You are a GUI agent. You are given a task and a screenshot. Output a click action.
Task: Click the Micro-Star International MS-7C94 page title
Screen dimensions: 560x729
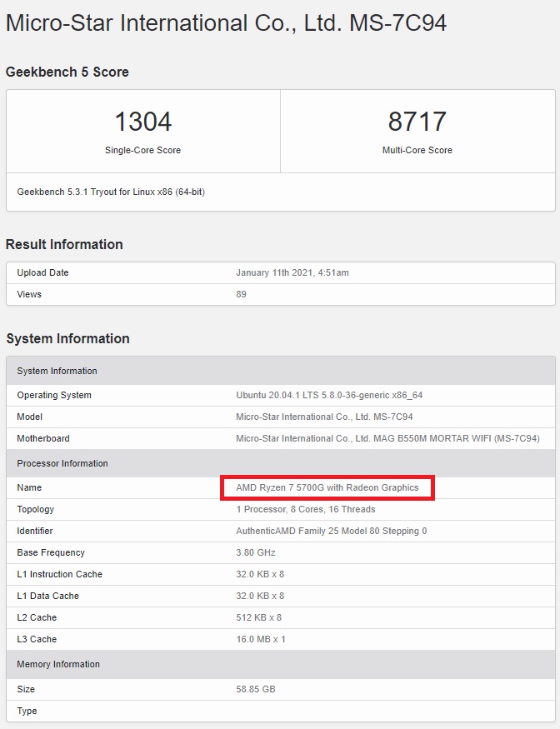click(x=226, y=22)
